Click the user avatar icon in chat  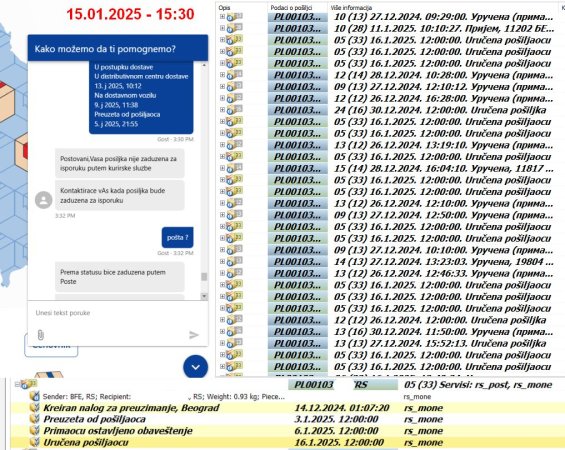click(x=44, y=200)
